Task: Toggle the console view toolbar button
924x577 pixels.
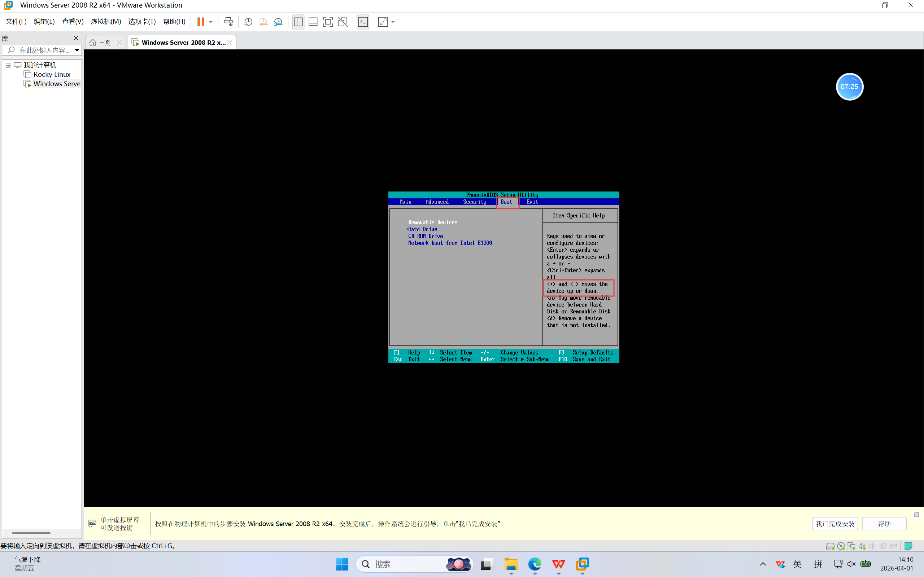Action: [363, 22]
